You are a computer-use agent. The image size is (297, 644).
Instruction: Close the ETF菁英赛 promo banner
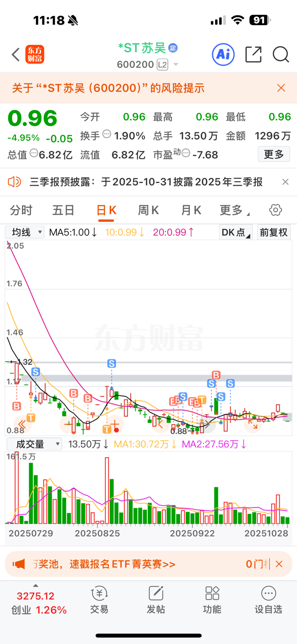coord(279,564)
